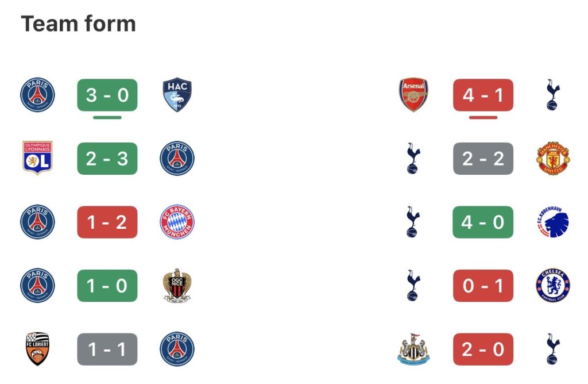Screen dimensions: 588x384
Task: View the Lyon 2 - 3 PSG match score
Action: (107, 158)
